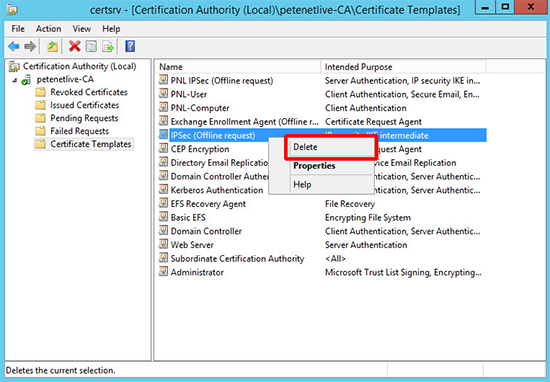Collapse the petenetlive-CA tree node

pos(14,80)
